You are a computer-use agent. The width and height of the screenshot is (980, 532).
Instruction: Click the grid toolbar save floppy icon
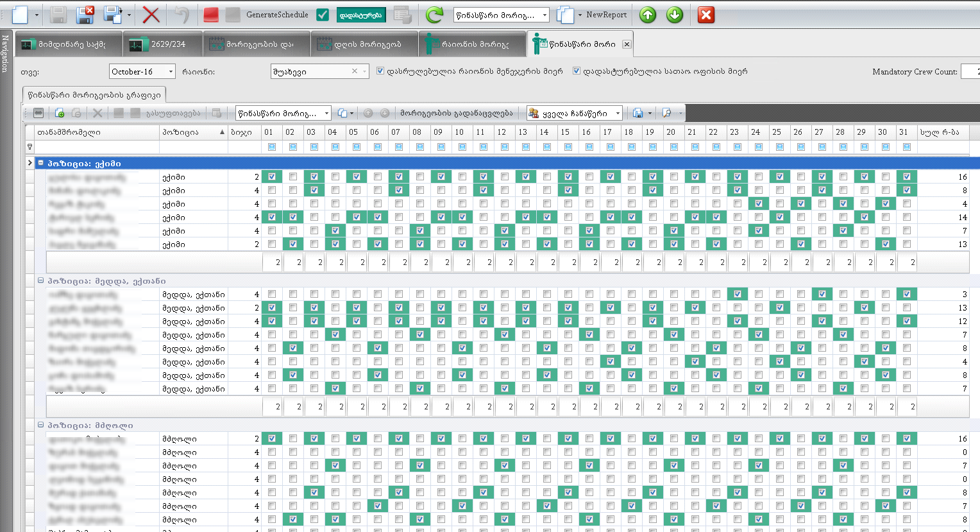click(x=638, y=113)
